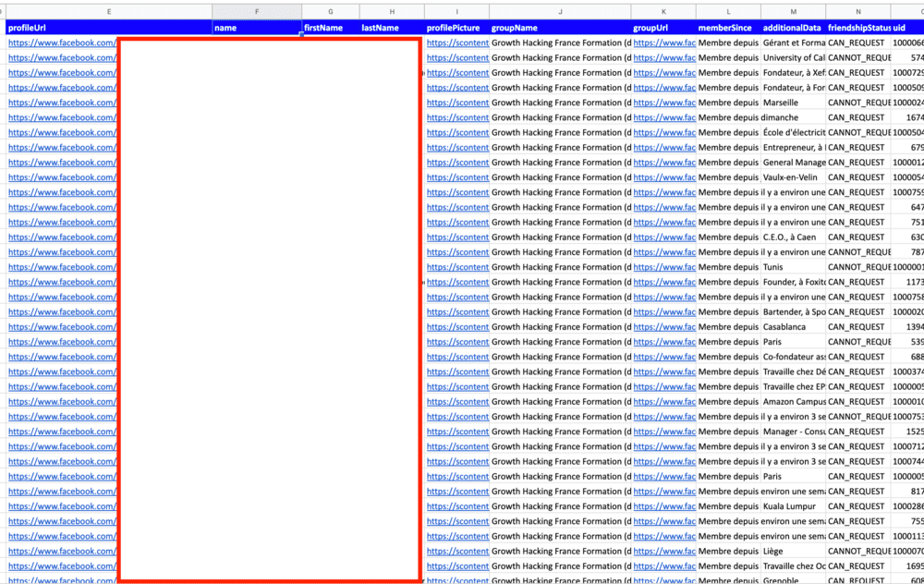Select the 'Liège' cell
The height and width of the screenshot is (584, 924).
(793, 551)
